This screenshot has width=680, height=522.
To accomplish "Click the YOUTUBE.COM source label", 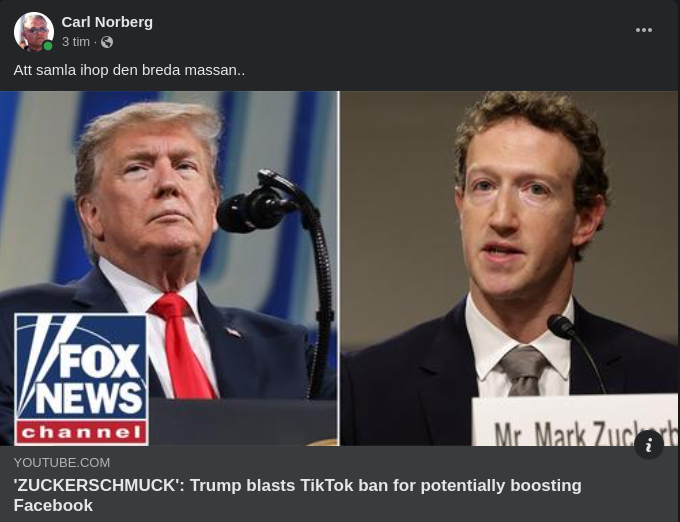I will [62, 463].
